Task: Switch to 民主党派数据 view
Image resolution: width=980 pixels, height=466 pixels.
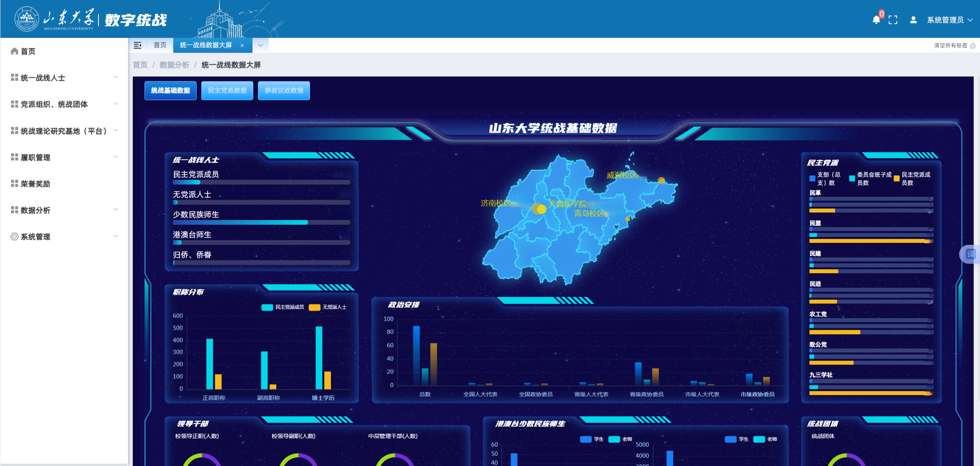Action: (227, 91)
